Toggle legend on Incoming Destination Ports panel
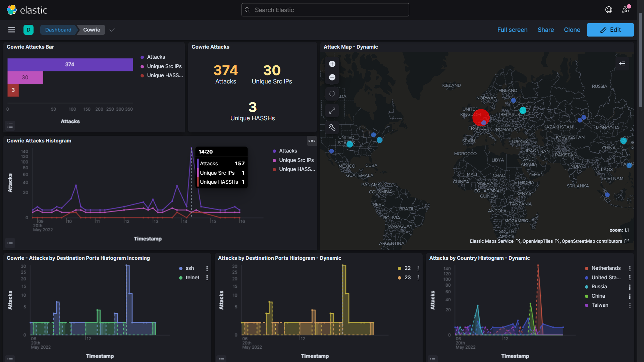644x362 pixels. click(10, 359)
